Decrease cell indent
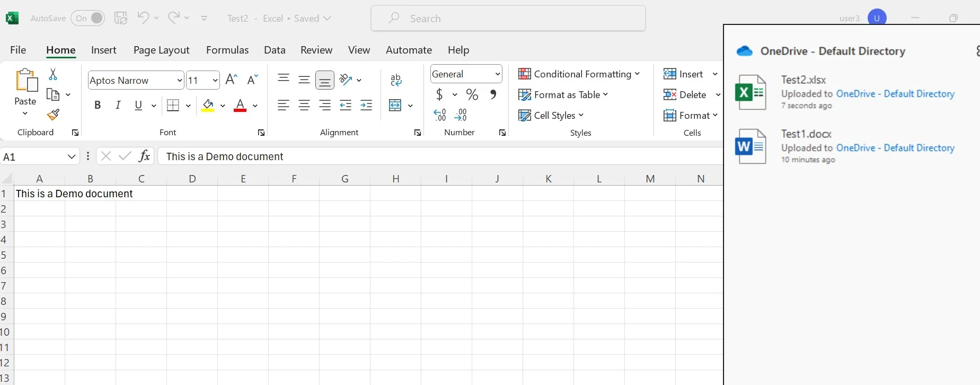 [346, 105]
